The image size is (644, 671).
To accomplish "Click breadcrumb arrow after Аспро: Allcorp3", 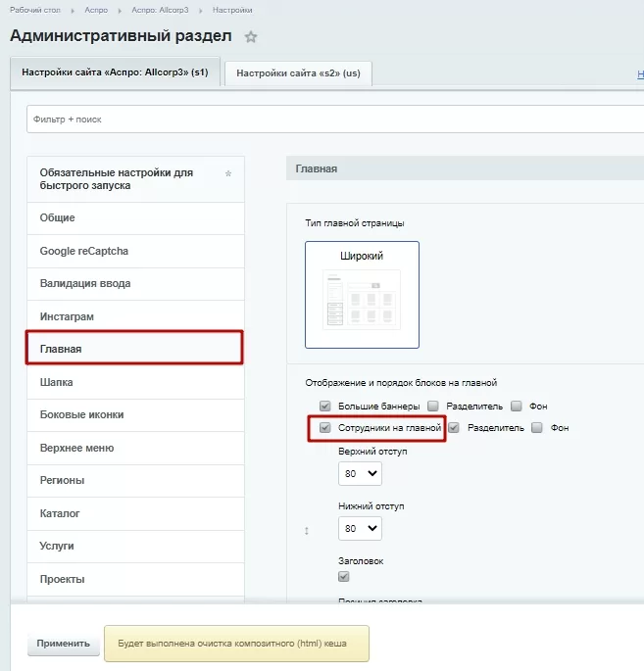I will (200, 10).
